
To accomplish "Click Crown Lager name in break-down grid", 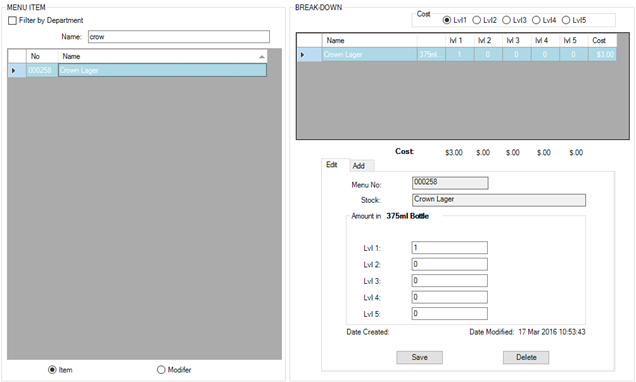I will (x=370, y=54).
